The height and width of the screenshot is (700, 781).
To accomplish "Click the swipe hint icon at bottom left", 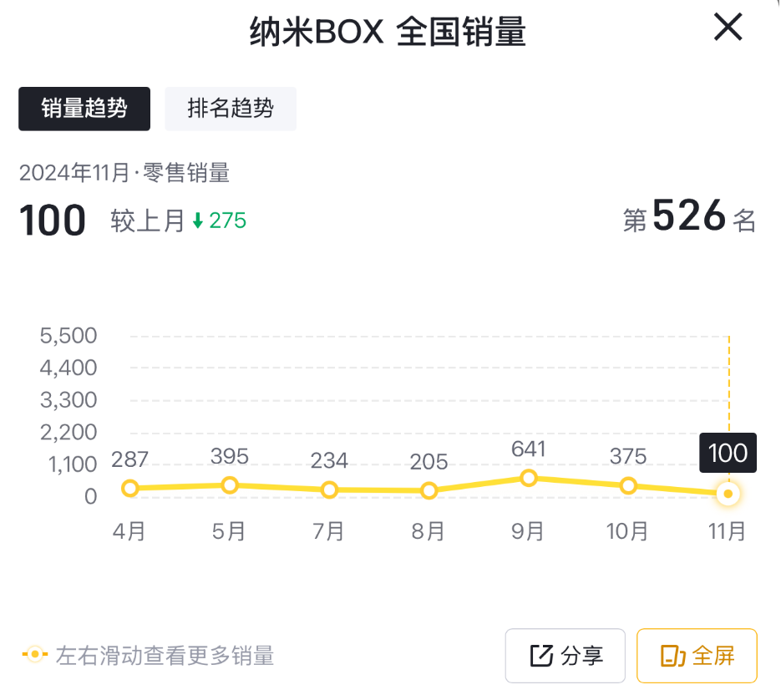I will [34, 655].
